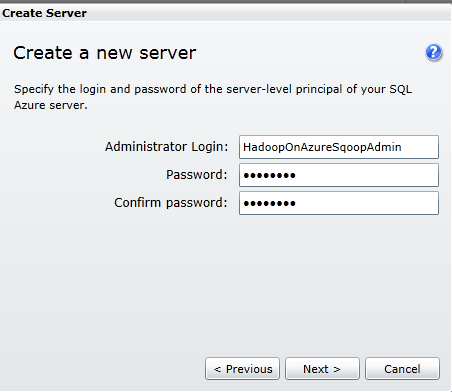
Task: Click the masked dots in Password field
Action: coord(269,175)
